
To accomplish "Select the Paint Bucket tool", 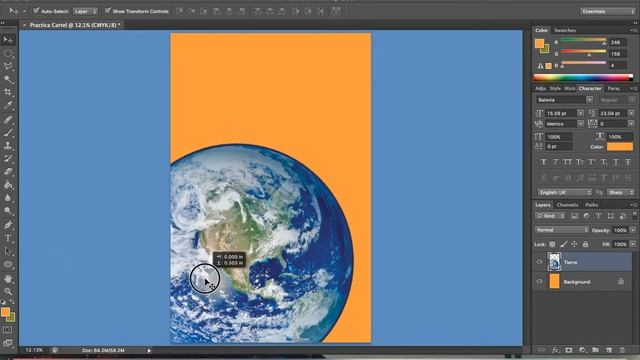I will 8,185.
